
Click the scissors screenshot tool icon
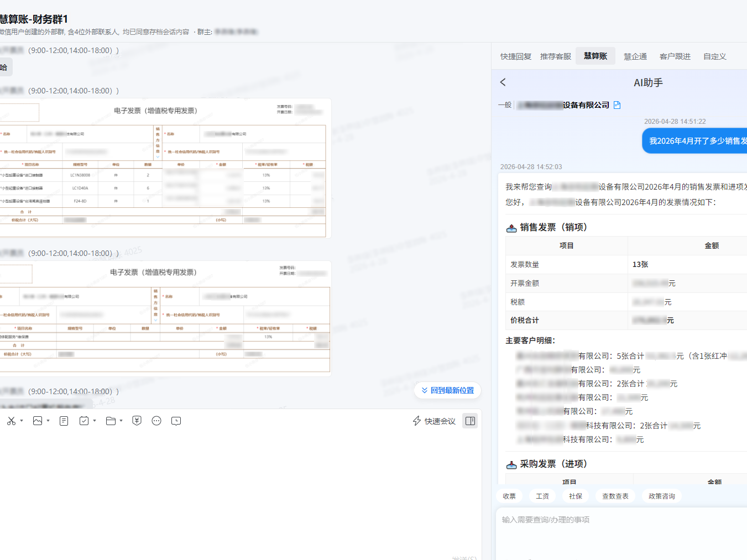coord(11,421)
